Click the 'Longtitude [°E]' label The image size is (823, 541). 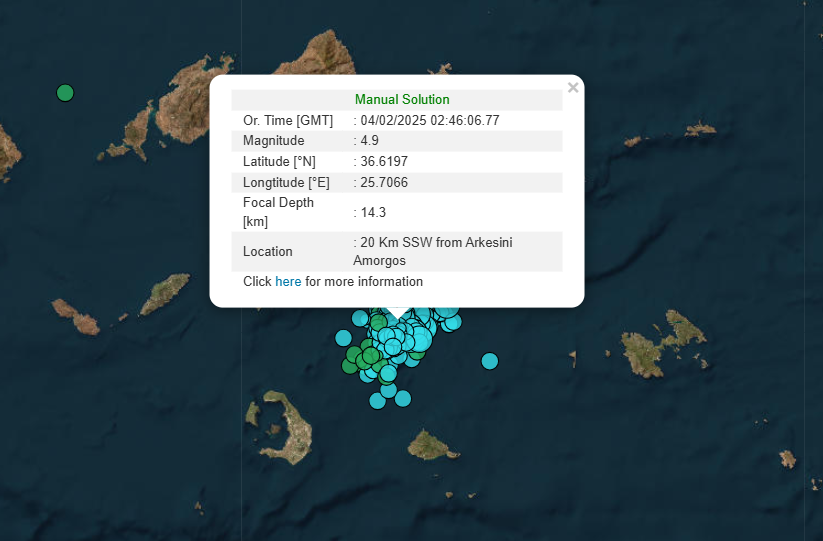click(x=286, y=183)
